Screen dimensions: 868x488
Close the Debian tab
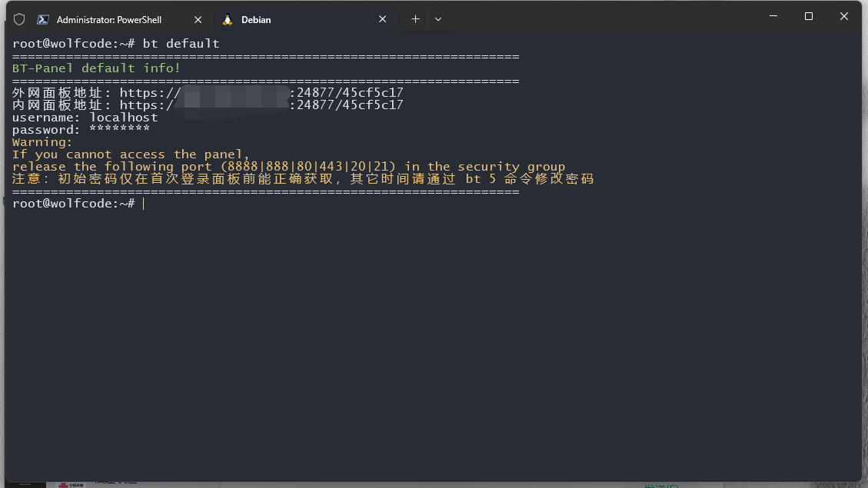[x=382, y=19]
